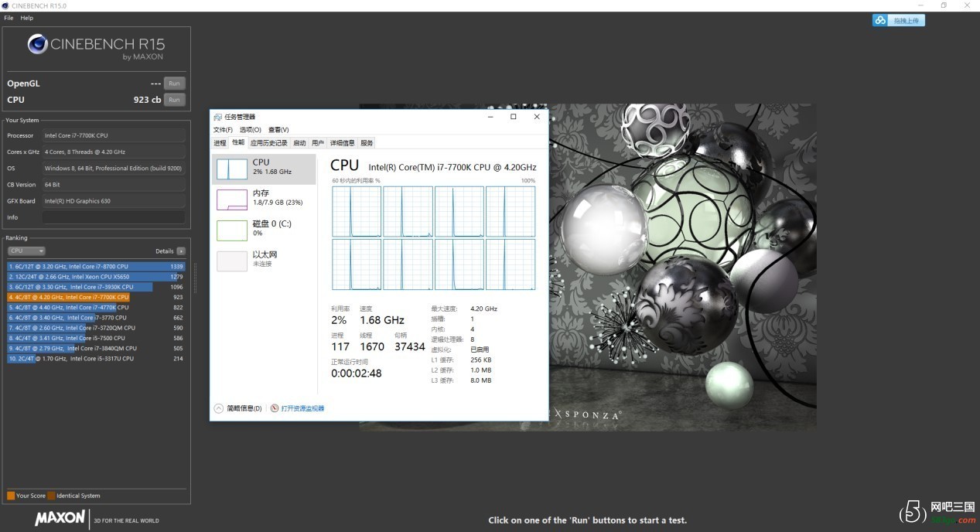Image resolution: width=980 pixels, height=532 pixels.
Task: Click the CPU score 923 cb
Action: [x=147, y=100]
